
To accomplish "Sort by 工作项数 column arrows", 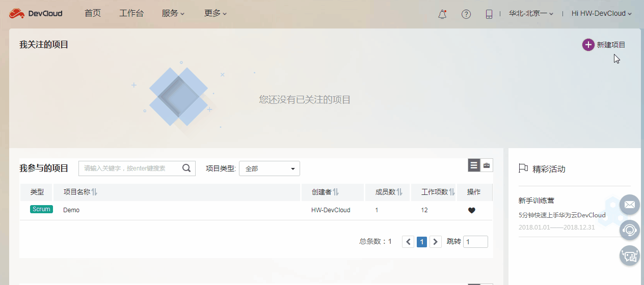I will point(452,192).
